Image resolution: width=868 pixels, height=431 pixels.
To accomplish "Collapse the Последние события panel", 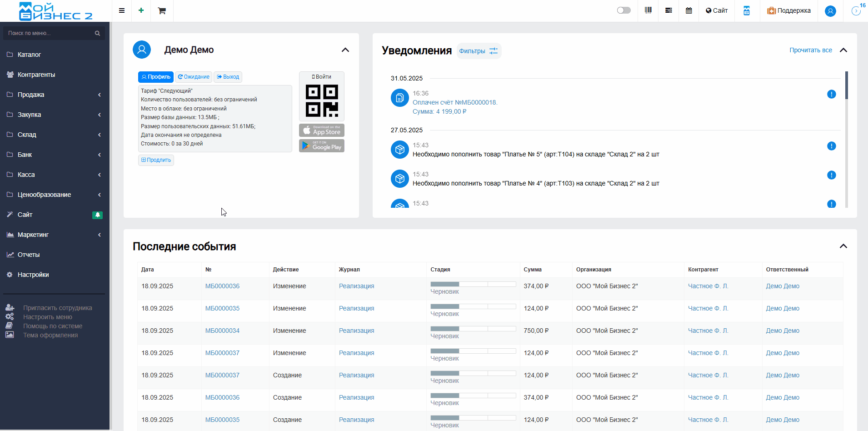I will point(843,246).
